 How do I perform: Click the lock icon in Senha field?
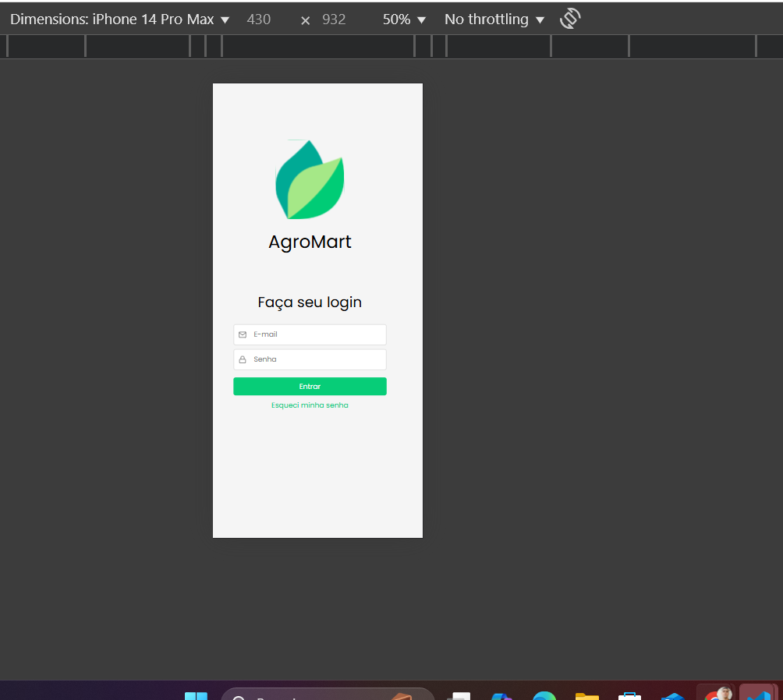(243, 359)
